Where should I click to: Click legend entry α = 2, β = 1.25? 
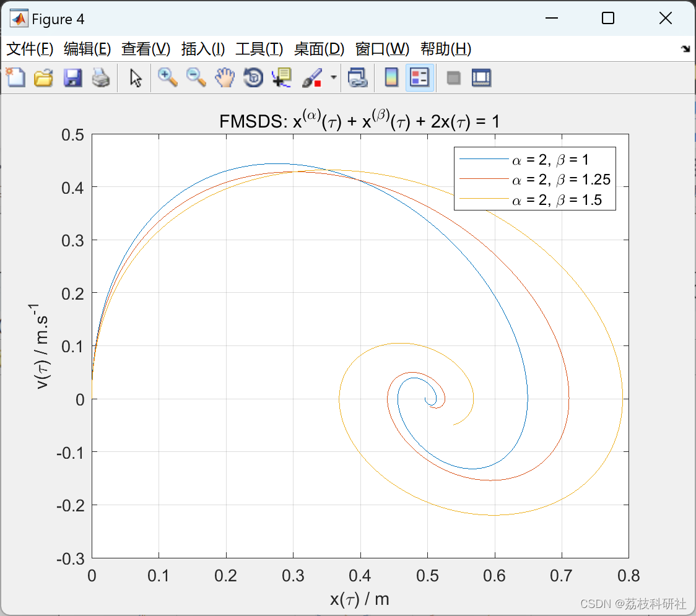pos(561,180)
